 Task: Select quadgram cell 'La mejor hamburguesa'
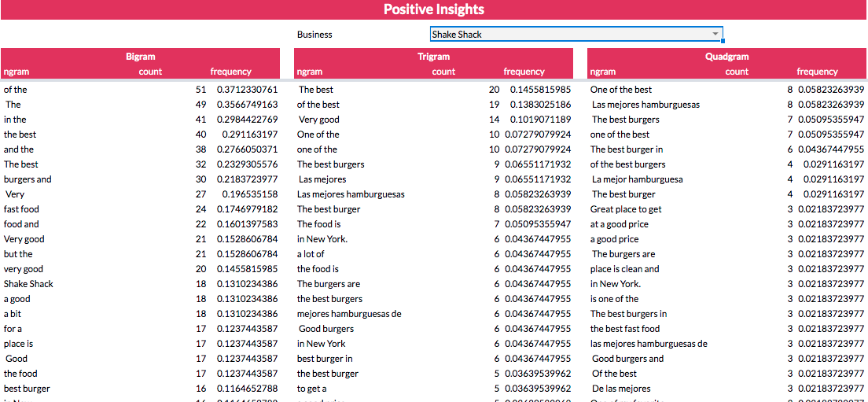[x=636, y=179]
